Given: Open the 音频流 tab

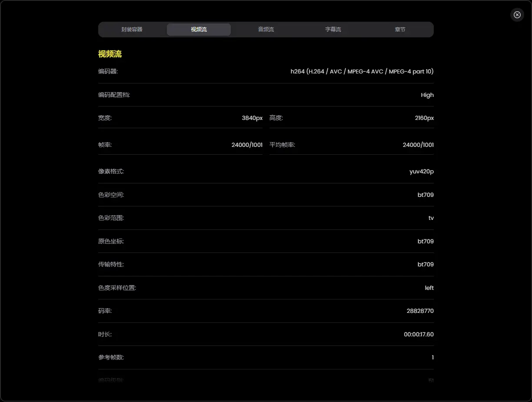Looking at the screenshot, I should 266,30.
